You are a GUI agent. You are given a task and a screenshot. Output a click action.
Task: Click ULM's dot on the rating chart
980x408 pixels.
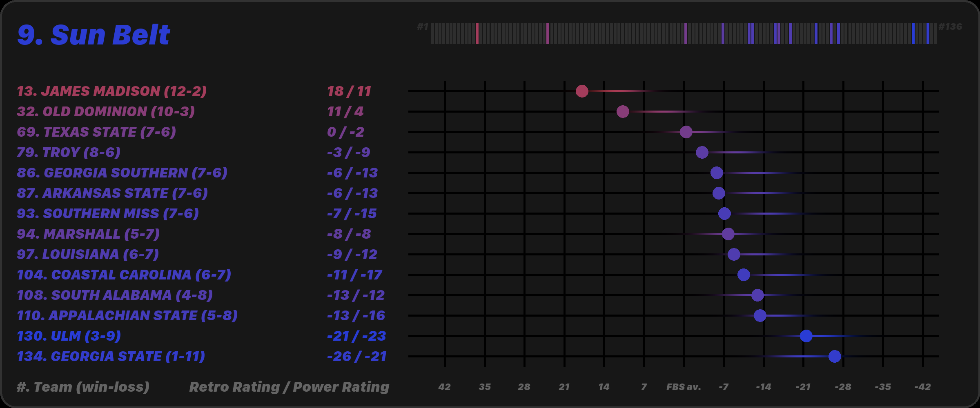(x=806, y=336)
